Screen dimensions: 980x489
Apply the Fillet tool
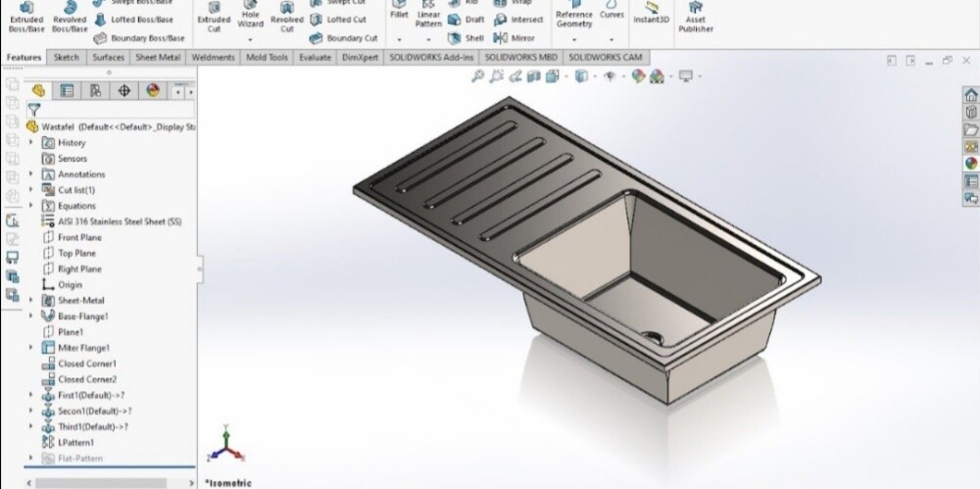(399, 11)
